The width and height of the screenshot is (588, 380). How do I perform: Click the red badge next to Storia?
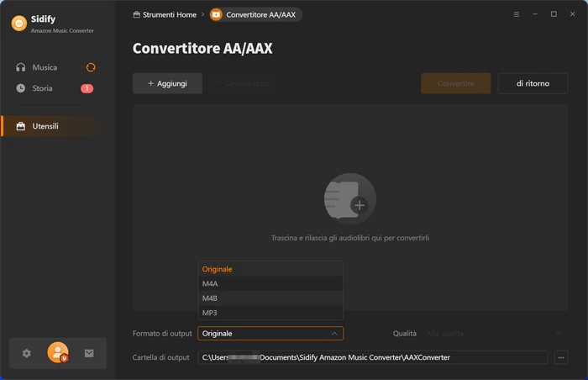pos(87,88)
